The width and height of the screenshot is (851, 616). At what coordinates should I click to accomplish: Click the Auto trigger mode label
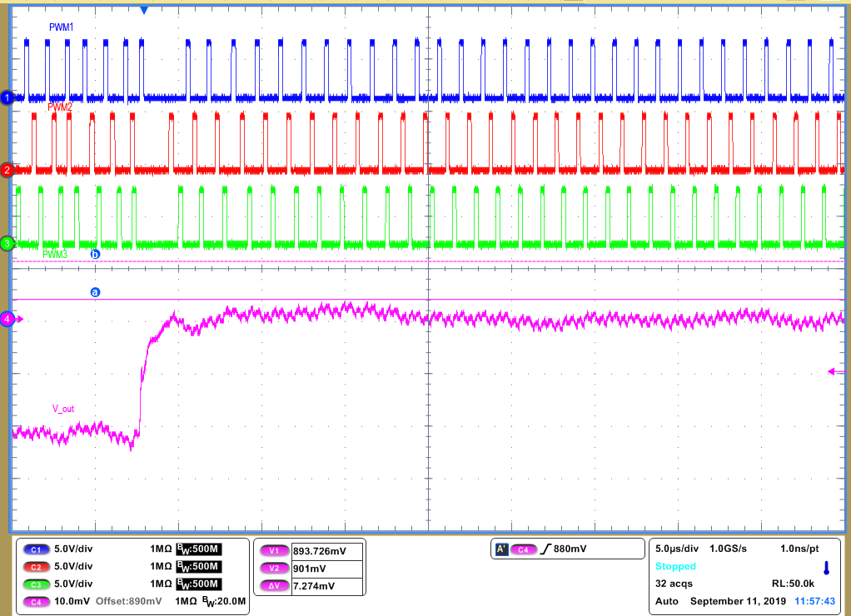[665, 601]
